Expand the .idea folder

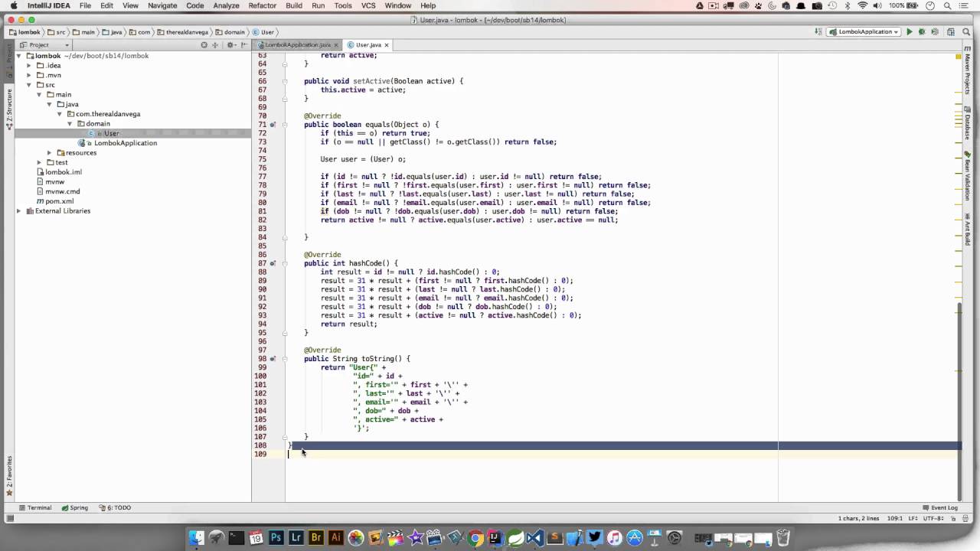pos(28,65)
